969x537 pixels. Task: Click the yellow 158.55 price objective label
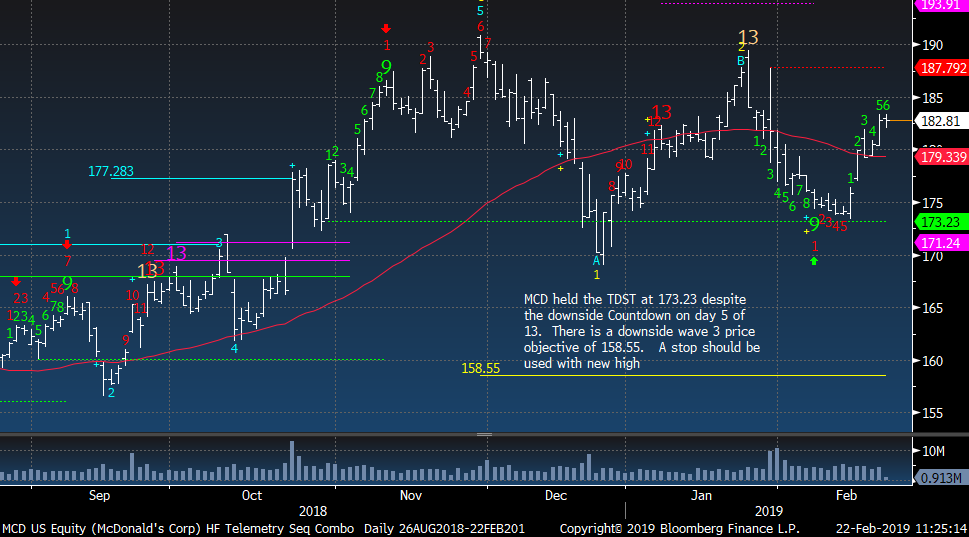[x=480, y=368]
